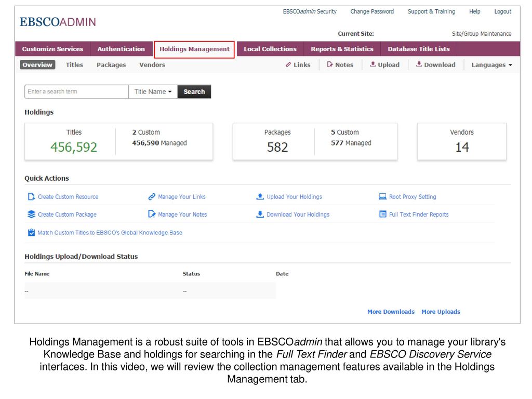The image size is (532, 399).
Task: Click the Date column header
Action: coord(282,274)
